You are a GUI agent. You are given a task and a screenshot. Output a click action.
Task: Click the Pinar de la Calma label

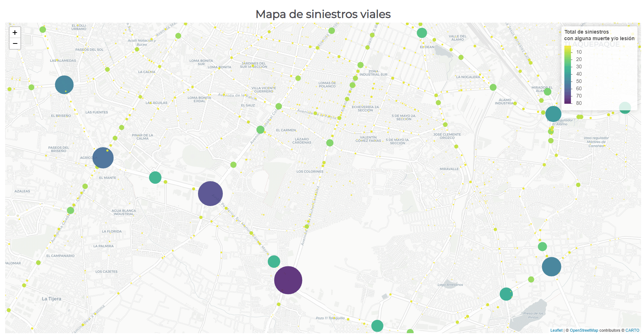point(142,137)
